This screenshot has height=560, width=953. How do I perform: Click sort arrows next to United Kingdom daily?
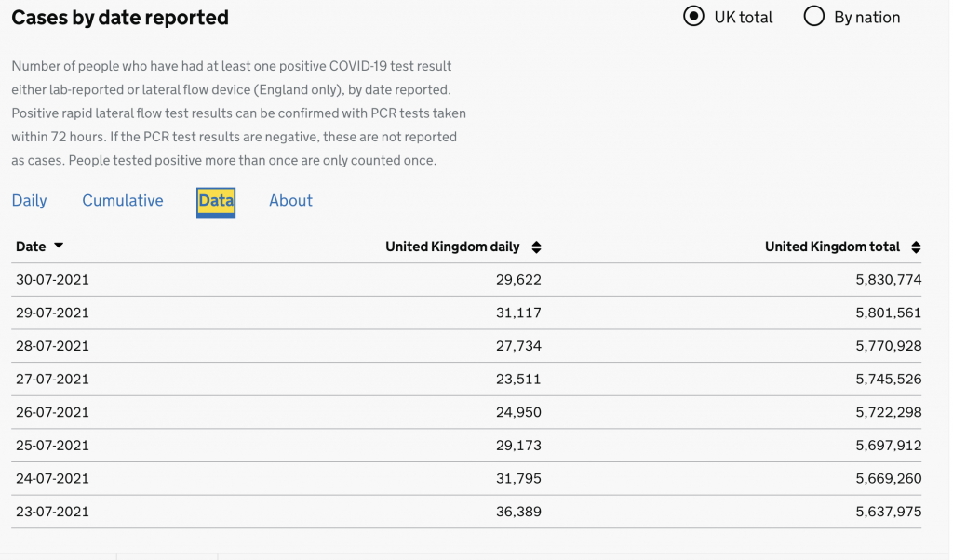[x=536, y=247]
